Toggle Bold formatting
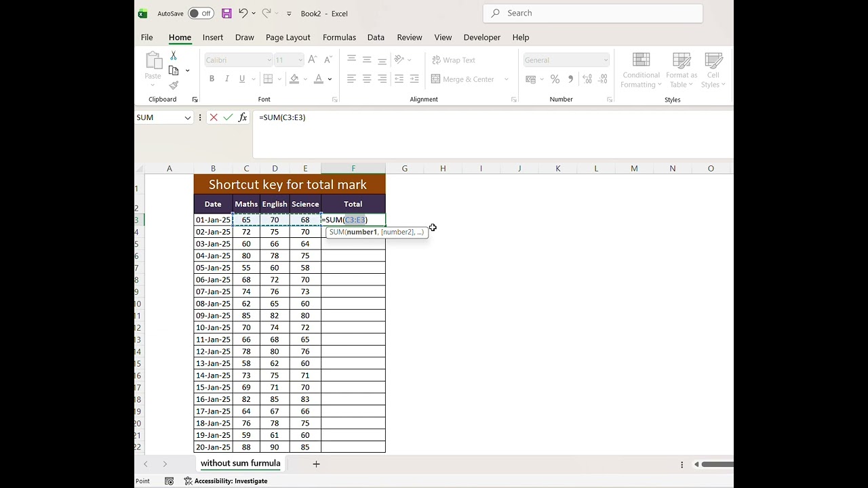The width and height of the screenshot is (868, 488). [212, 79]
